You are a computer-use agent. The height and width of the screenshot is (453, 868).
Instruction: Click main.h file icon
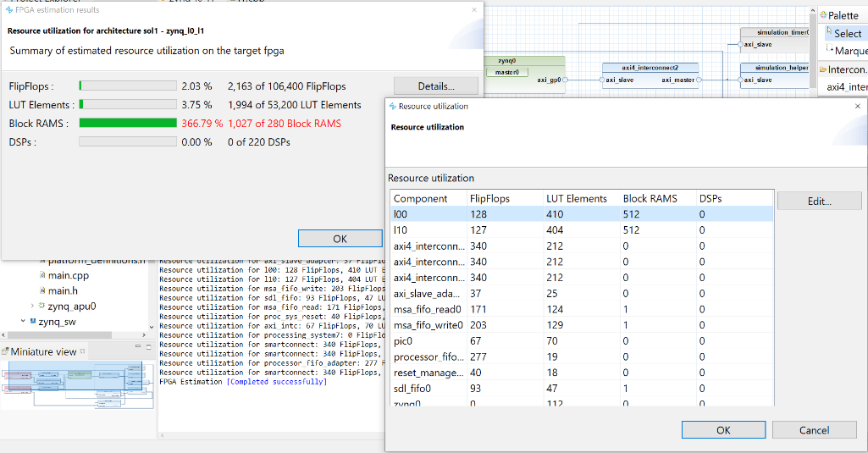point(42,290)
